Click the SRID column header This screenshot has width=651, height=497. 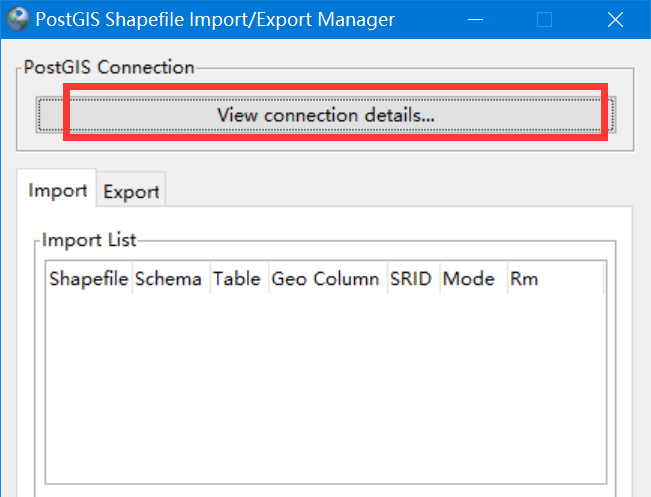pyautogui.click(x=411, y=279)
